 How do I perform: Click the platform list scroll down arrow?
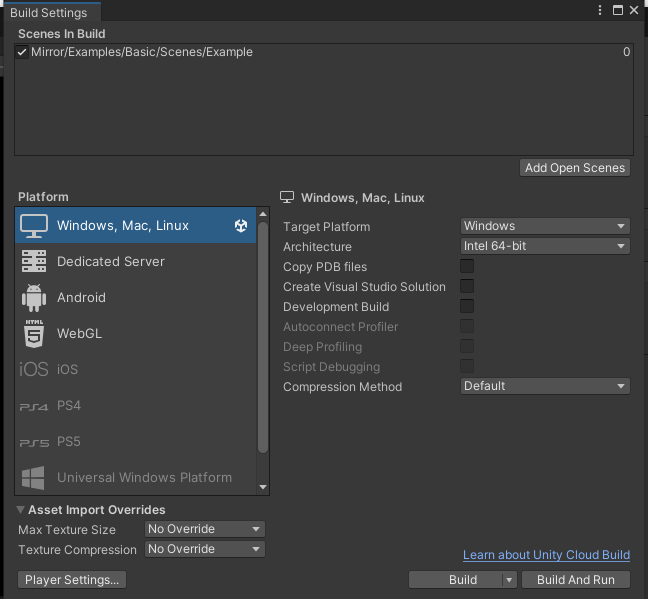[x=263, y=487]
